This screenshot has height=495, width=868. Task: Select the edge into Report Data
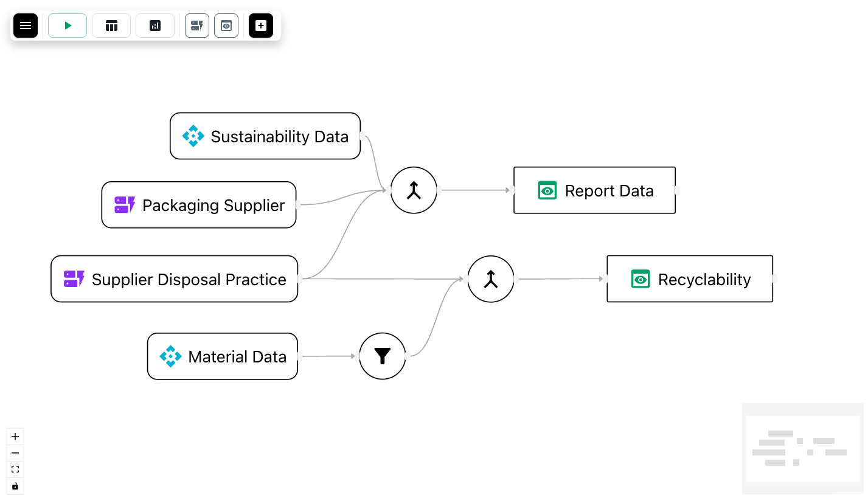[475, 190]
